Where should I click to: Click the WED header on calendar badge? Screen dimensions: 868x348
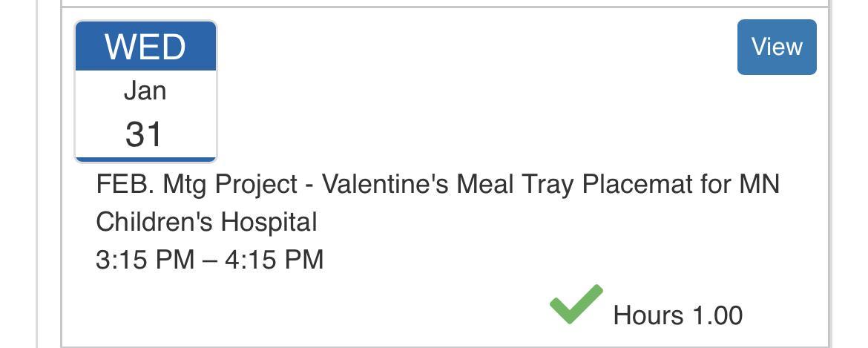point(145,47)
